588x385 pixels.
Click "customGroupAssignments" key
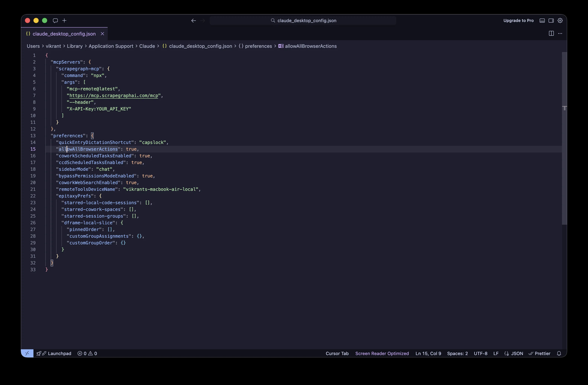(99, 236)
